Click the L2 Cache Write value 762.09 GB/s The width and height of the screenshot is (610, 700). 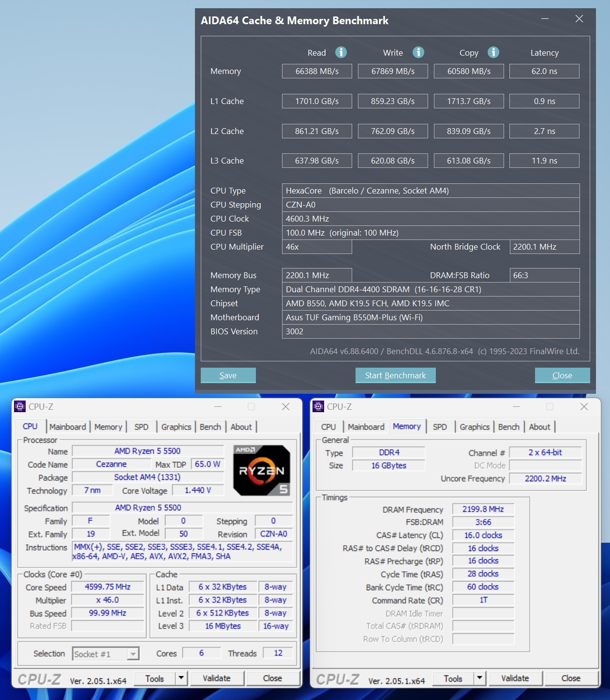pyautogui.click(x=393, y=131)
